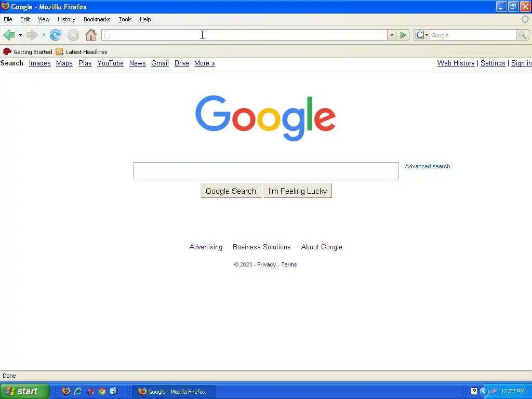Select Google - Mozilla Firefox taskbar button
The image size is (532, 399).
point(174,392)
